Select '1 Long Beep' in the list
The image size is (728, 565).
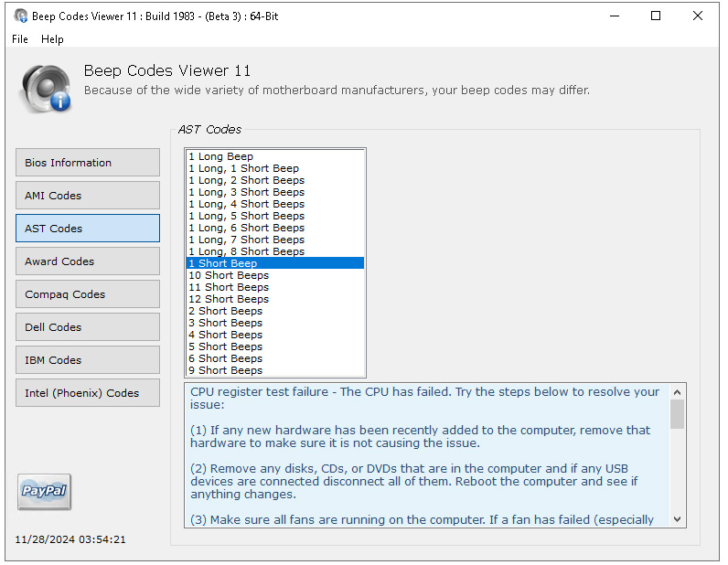point(275,156)
